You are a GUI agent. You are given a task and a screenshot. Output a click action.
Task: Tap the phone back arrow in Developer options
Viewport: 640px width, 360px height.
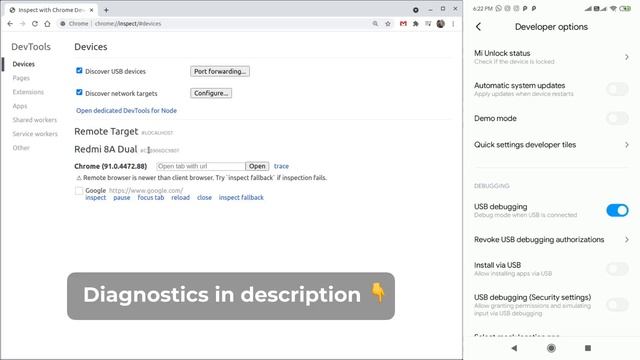click(478, 27)
